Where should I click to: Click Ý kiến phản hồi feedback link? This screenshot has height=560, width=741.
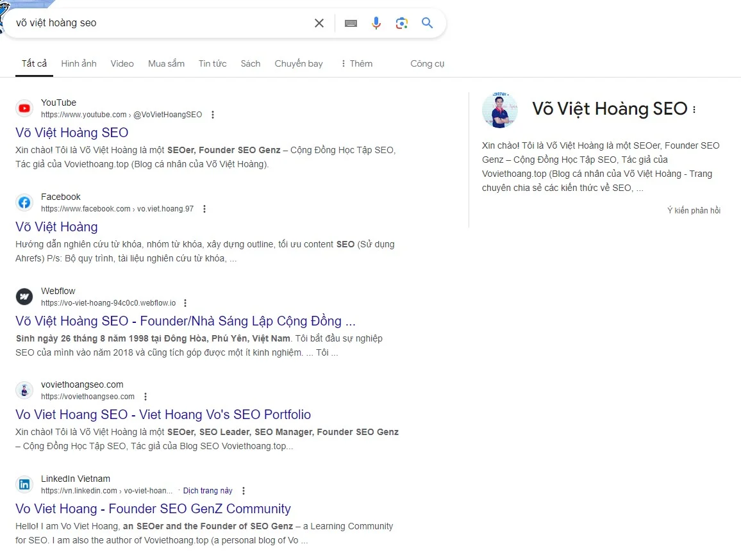tap(694, 210)
